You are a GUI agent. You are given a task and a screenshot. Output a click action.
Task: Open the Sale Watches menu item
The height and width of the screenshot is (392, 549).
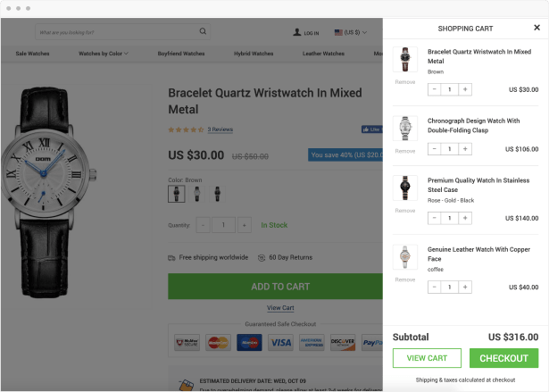32,54
